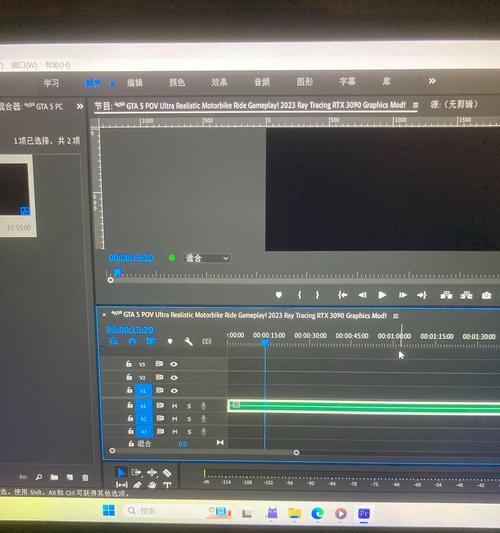Viewport: 500px width, 533px height.
Task: Pick the Razor tool
Action: click(x=167, y=472)
